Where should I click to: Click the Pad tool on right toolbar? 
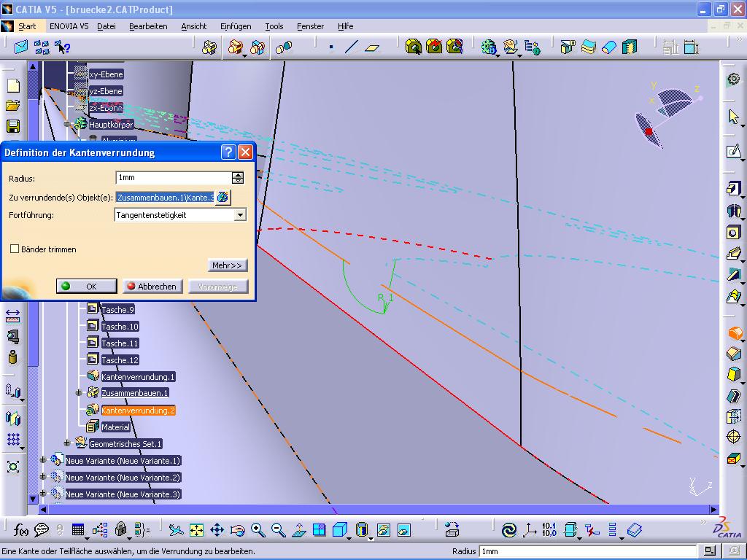(x=734, y=188)
